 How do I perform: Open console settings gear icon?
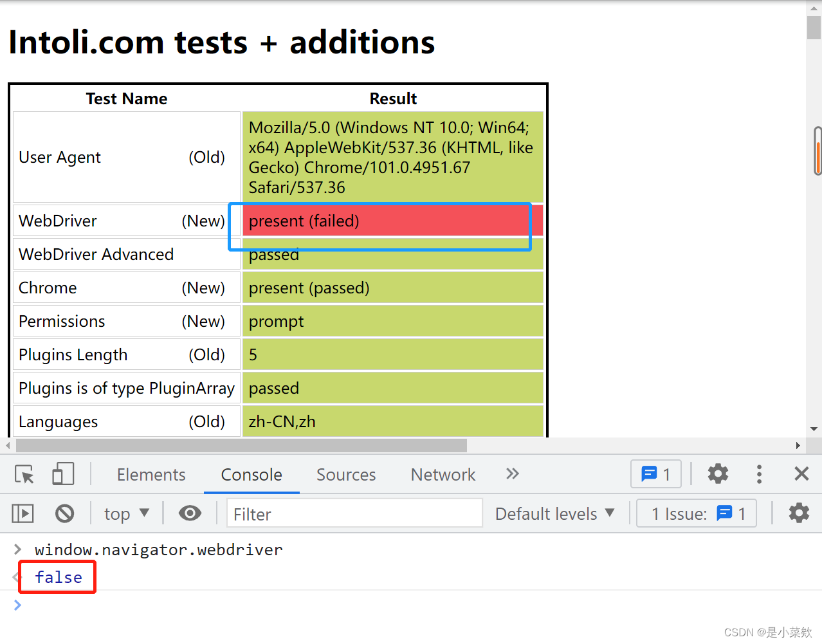pos(799,513)
